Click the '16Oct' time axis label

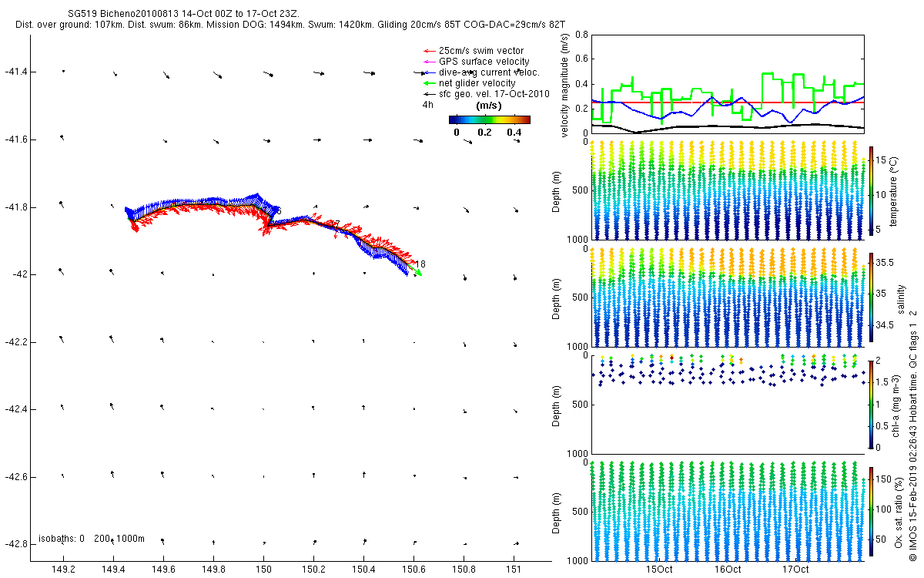tap(727, 570)
